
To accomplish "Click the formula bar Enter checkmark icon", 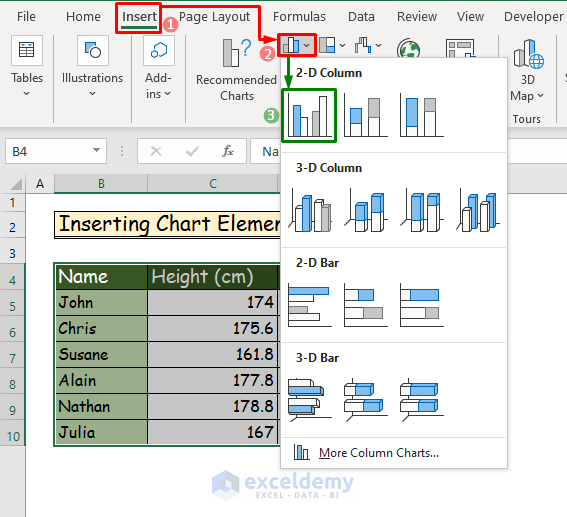I will pyautogui.click(x=192, y=151).
